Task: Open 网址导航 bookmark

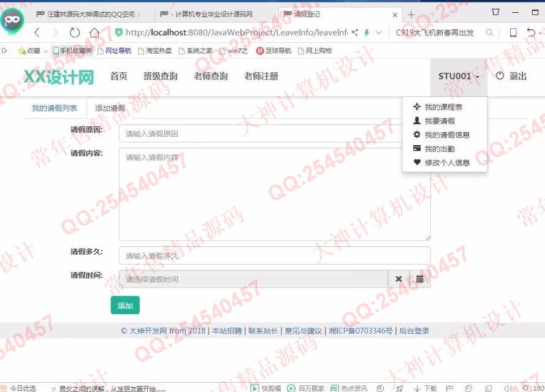Action: point(115,51)
